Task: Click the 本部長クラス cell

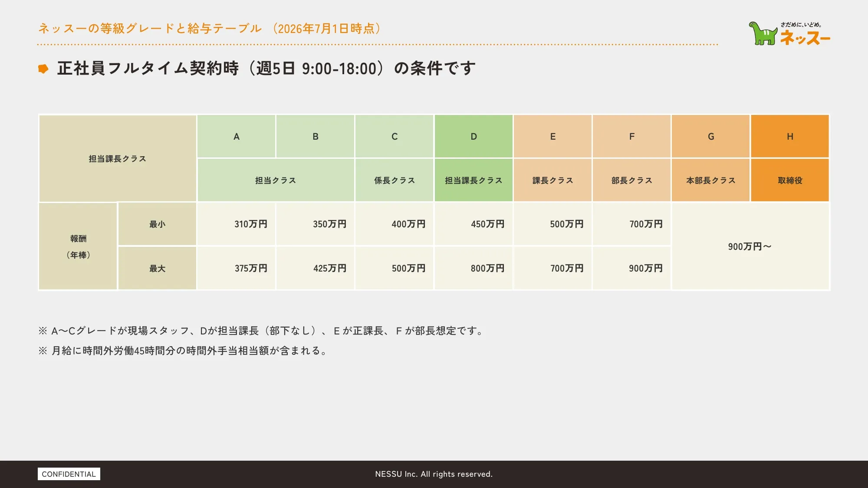Action: [710, 180]
